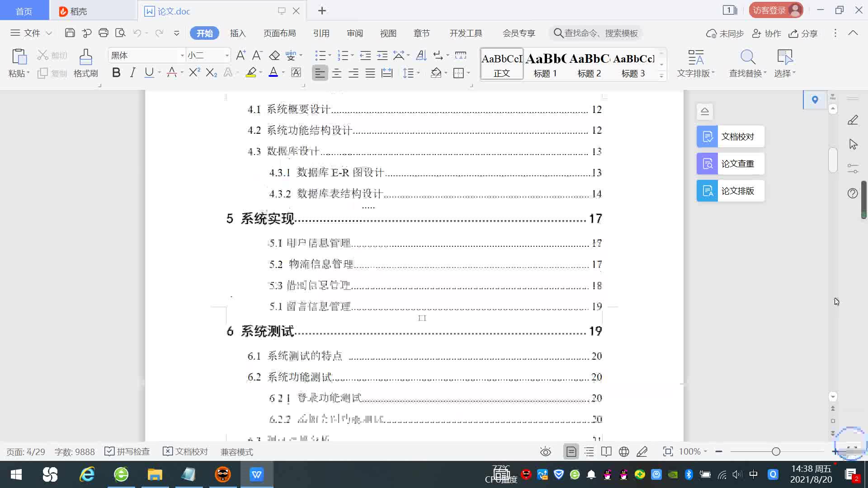Click the center alignment icon
The image size is (868, 488).
337,73
